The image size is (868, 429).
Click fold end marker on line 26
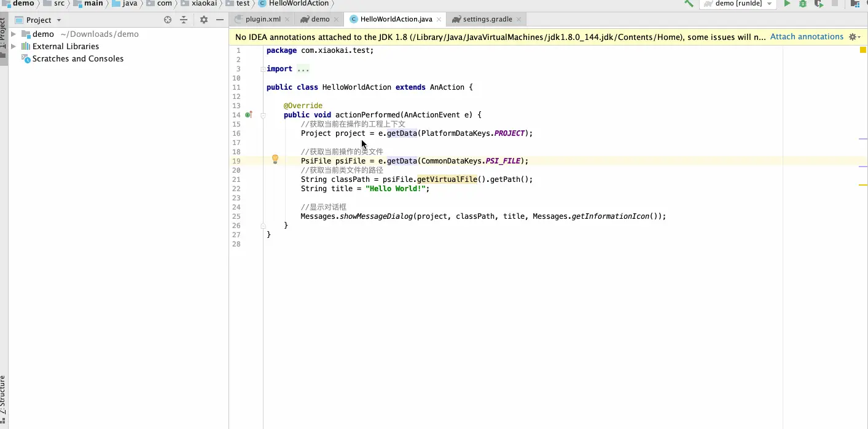pos(263,226)
